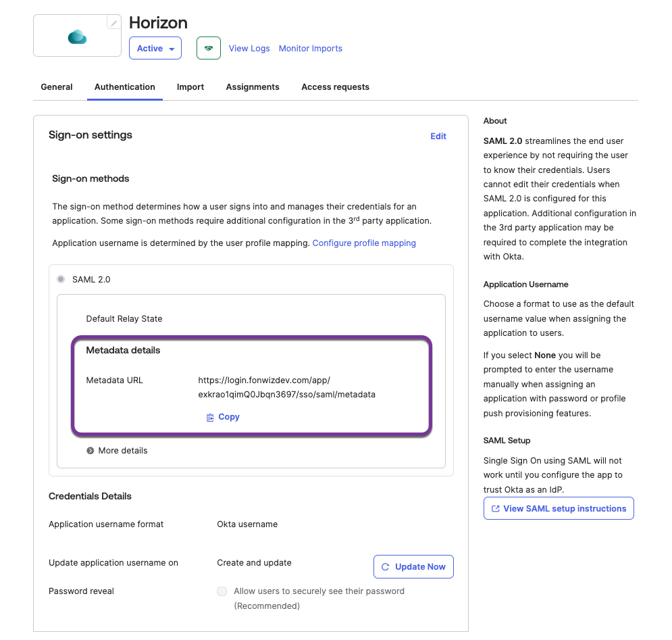Open the Access requests tab
672x640 pixels.
point(335,87)
